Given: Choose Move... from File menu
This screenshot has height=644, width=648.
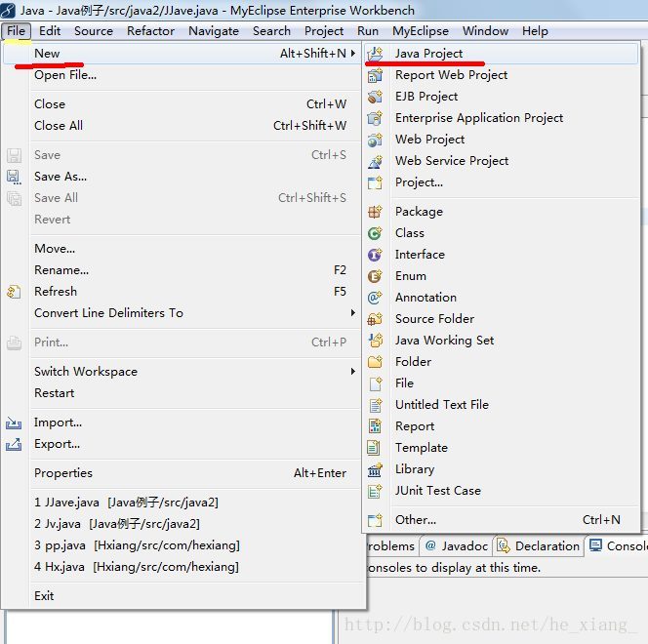Looking at the screenshot, I should point(182,249).
